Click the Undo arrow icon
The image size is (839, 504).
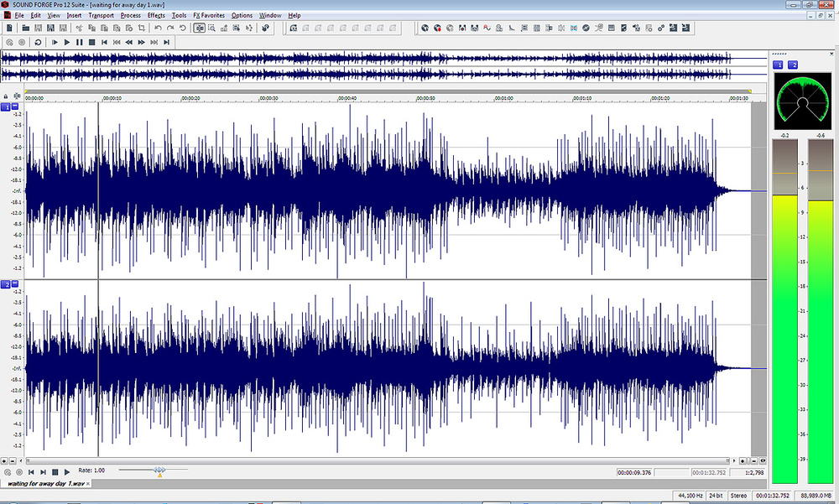(x=158, y=28)
